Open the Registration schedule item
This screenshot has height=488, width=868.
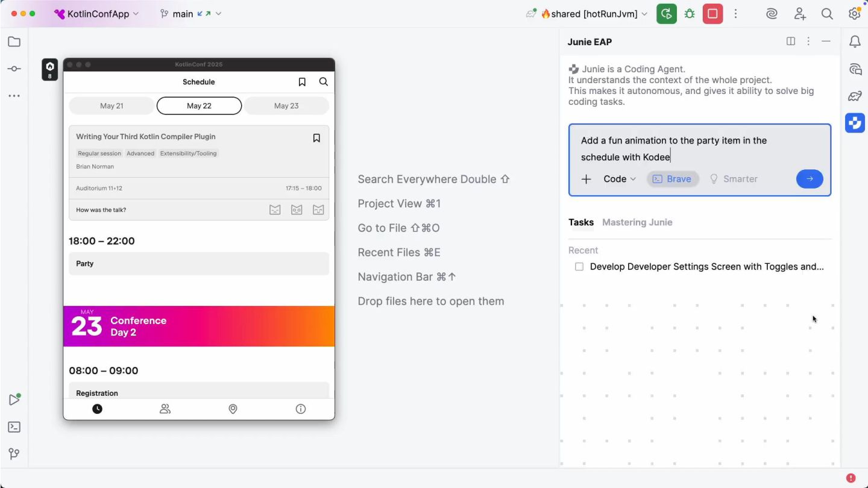click(199, 390)
